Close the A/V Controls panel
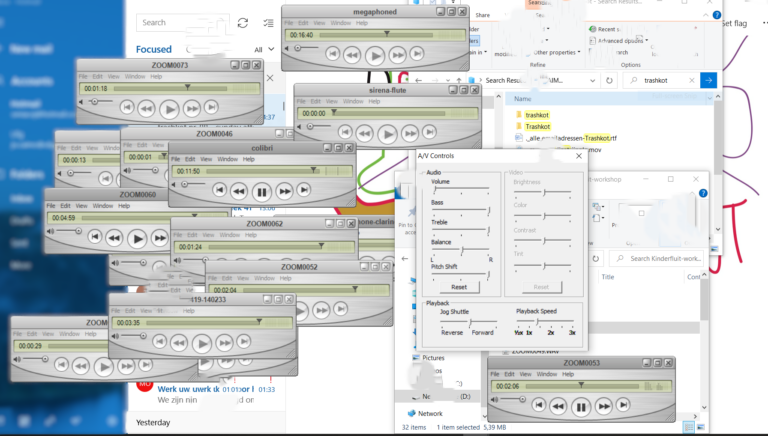768x436 pixels. point(579,156)
